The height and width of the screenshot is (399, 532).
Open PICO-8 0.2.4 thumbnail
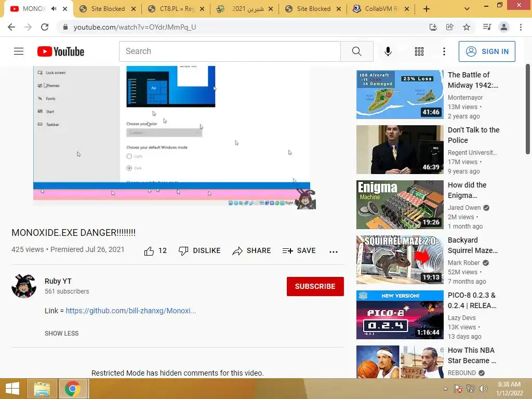pyautogui.click(x=400, y=314)
